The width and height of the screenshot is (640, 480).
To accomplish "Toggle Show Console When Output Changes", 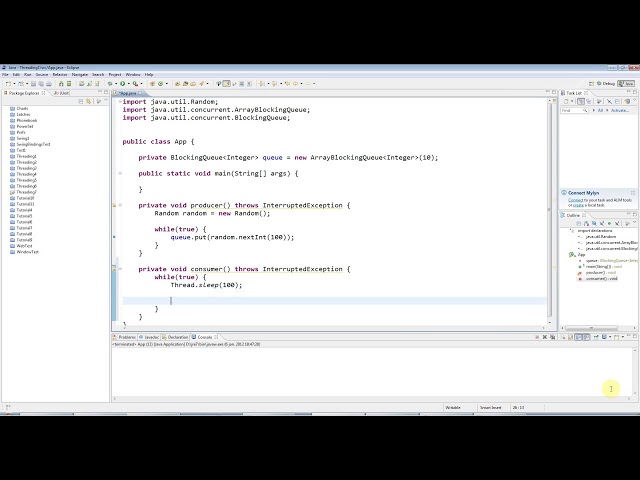I will (x=578, y=337).
